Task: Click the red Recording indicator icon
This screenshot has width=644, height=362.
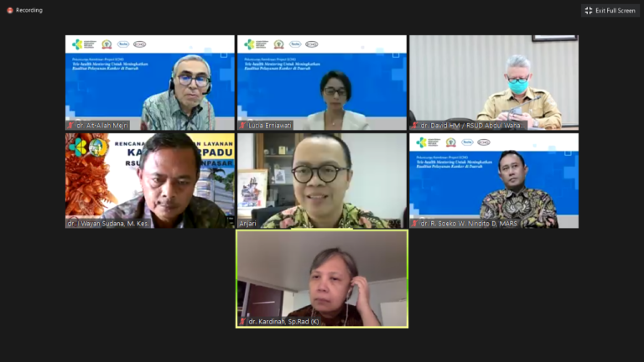Action: click(10, 10)
